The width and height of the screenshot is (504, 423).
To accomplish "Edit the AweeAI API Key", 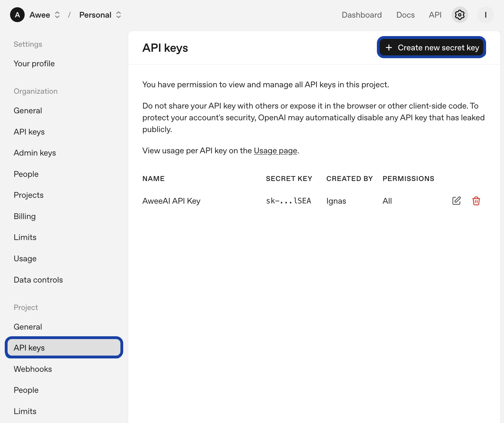I will (x=456, y=201).
